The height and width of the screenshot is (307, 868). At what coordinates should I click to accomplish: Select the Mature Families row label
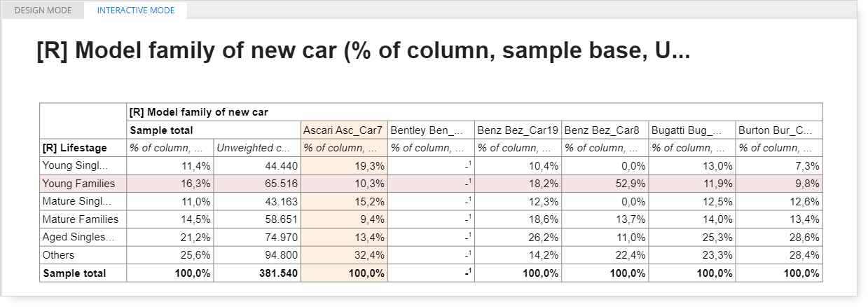[x=83, y=219]
